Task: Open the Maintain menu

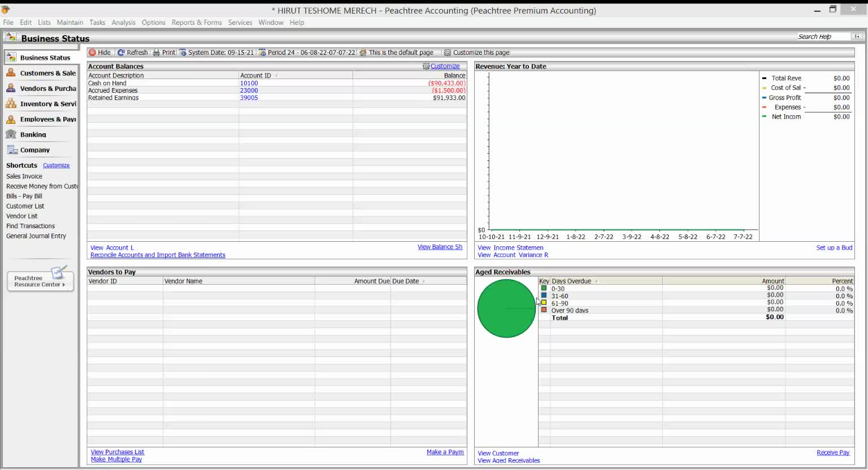Action: pos(70,23)
